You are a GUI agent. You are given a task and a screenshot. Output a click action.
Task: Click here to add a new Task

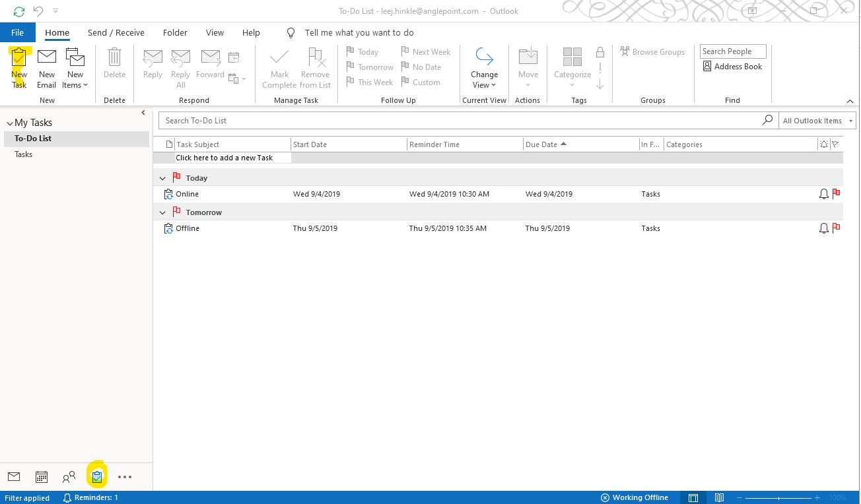pos(232,158)
